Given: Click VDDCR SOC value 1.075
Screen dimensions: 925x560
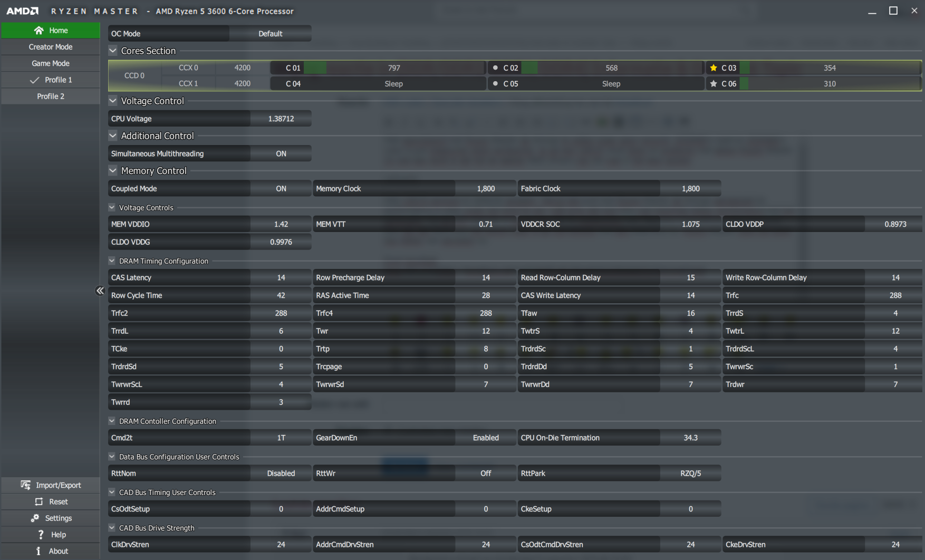Looking at the screenshot, I should (690, 224).
